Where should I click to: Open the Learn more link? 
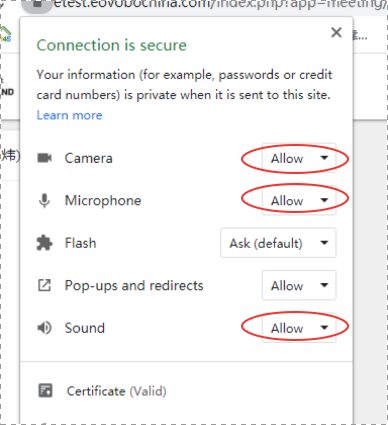pos(69,115)
